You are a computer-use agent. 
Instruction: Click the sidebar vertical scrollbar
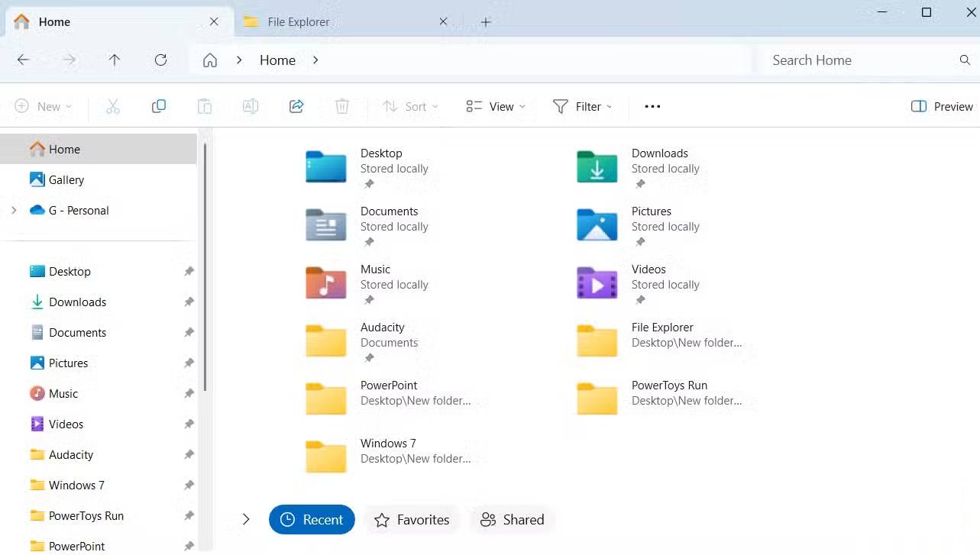pyautogui.click(x=205, y=267)
